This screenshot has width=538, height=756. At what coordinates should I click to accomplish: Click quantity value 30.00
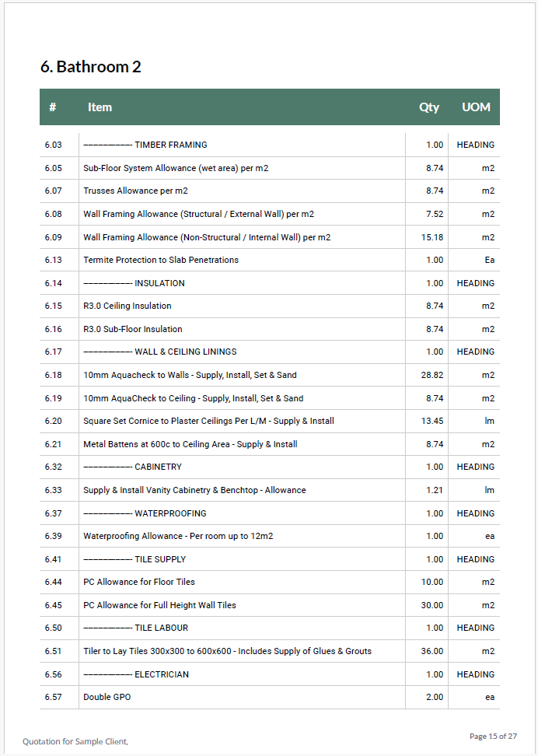pos(432,605)
